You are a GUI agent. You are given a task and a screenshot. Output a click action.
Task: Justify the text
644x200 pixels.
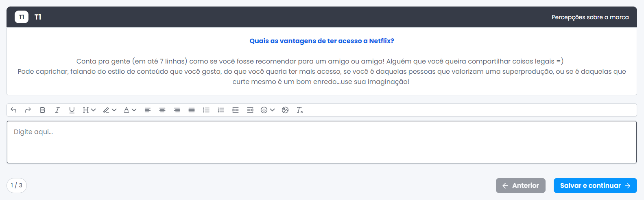192,110
